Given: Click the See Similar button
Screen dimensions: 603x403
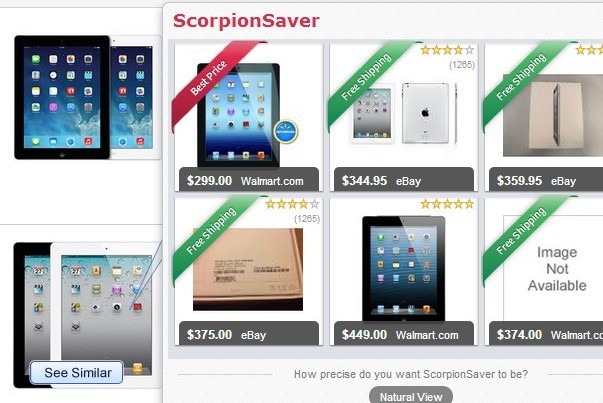Looking at the screenshot, I should coord(77,372).
